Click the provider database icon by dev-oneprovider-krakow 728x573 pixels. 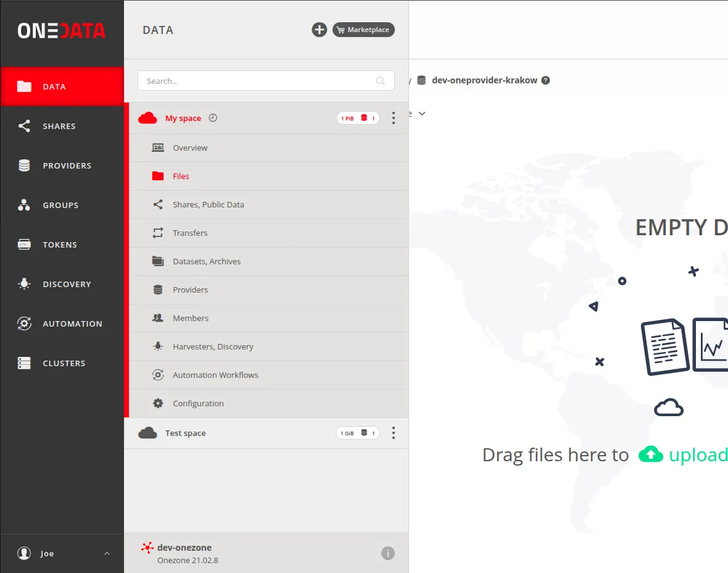(421, 80)
